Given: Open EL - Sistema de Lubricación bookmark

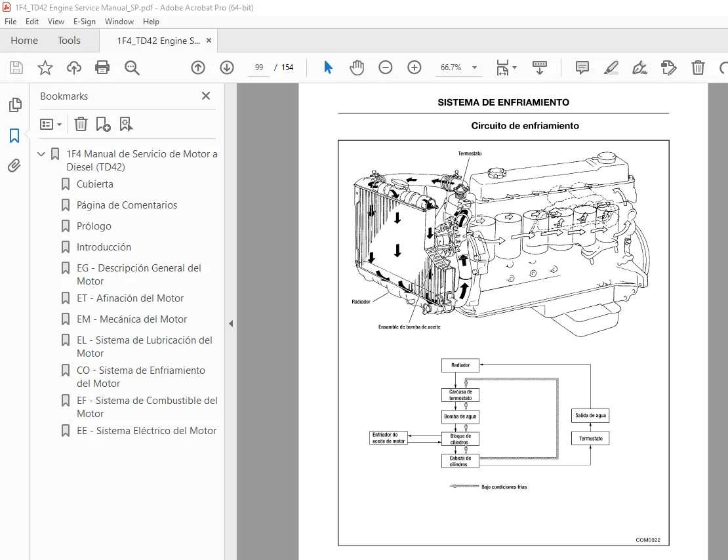Looking at the screenshot, I should click(x=144, y=346).
